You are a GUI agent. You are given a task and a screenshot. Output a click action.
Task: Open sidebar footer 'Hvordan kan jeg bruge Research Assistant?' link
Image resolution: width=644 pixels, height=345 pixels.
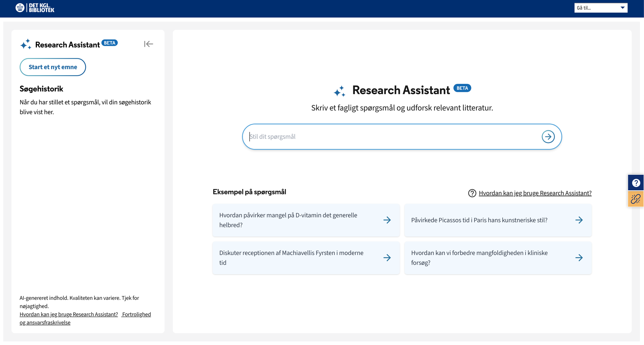[69, 314]
